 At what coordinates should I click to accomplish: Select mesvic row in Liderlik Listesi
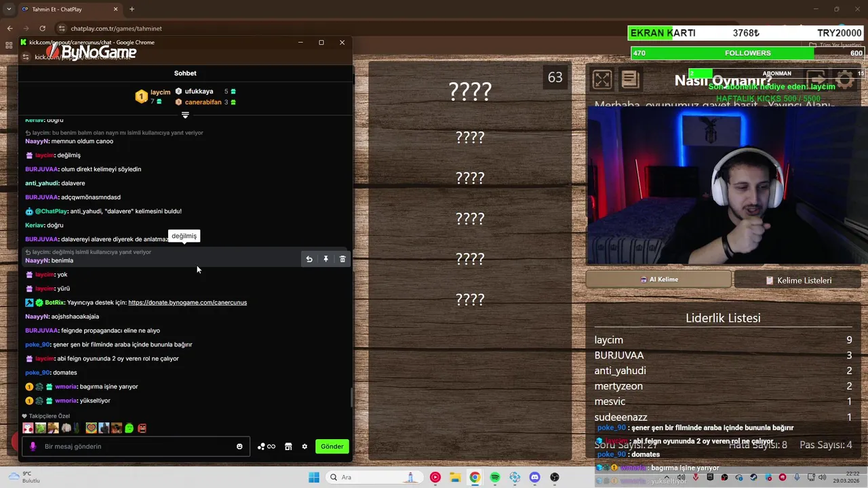pos(723,401)
